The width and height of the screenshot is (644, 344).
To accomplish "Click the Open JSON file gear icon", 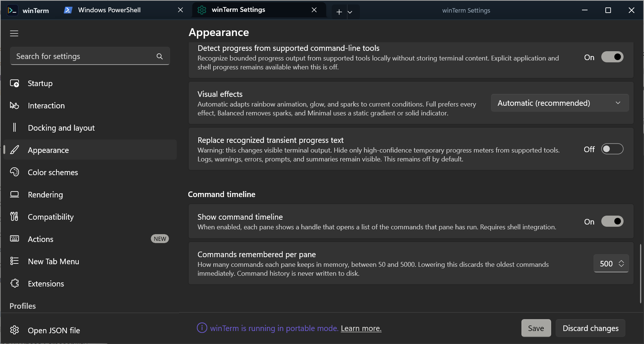I will 14,330.
